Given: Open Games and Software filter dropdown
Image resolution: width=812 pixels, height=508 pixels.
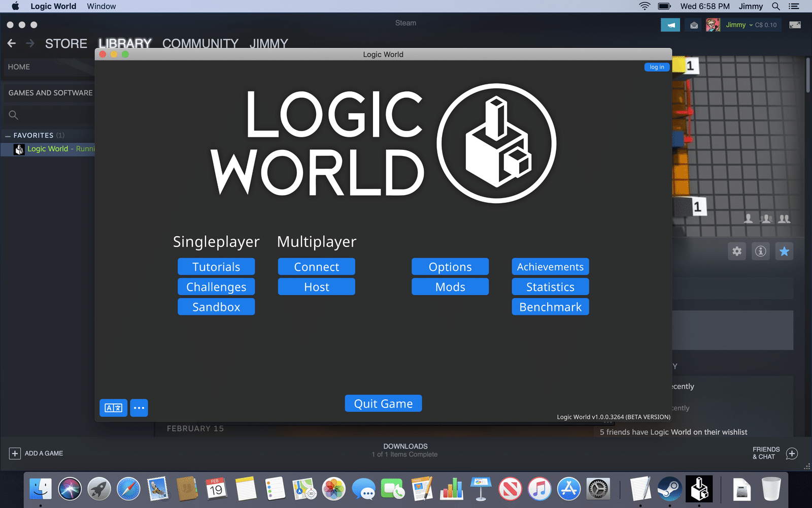Looking at the screenshot, I should pos(50,93).
